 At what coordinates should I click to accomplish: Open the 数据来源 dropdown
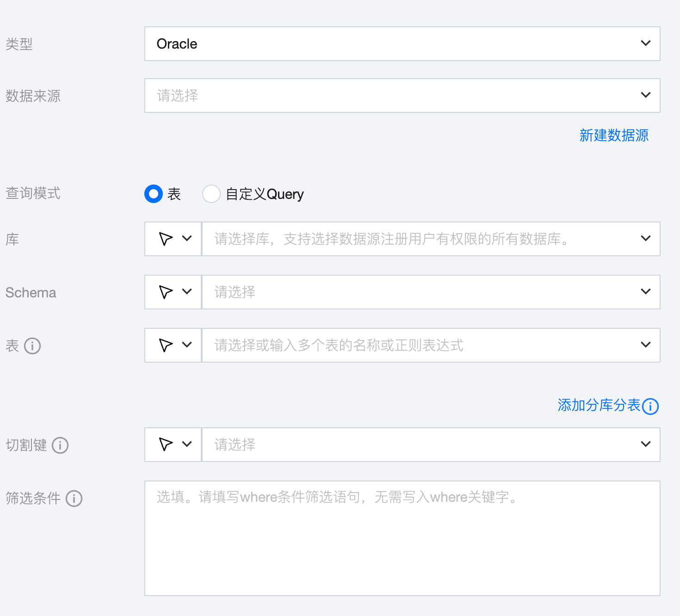tap(402, 96)
